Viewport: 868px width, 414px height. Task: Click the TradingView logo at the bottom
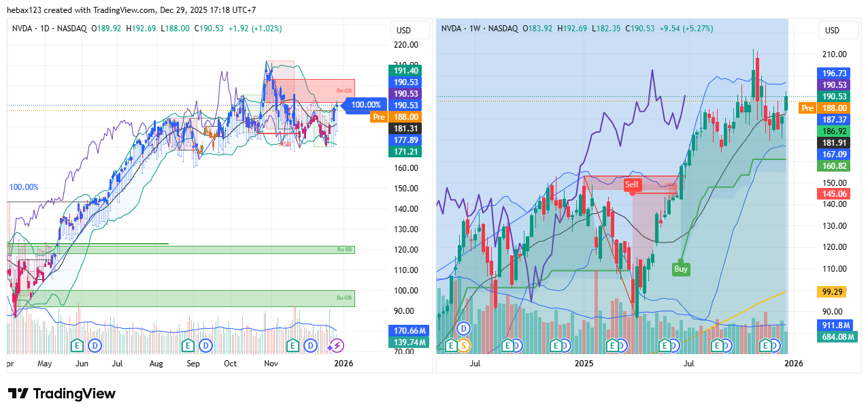pyautogui.click(x=62, y=394)
